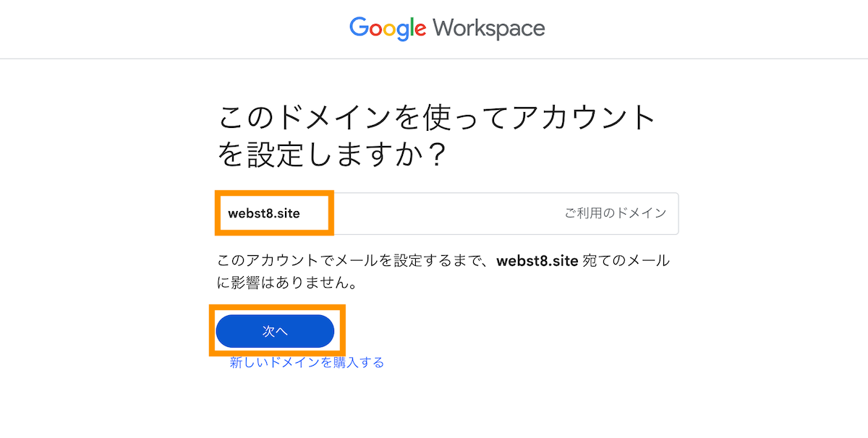Click the ご利用のドメイン label in the field

[x=616, y=213]
